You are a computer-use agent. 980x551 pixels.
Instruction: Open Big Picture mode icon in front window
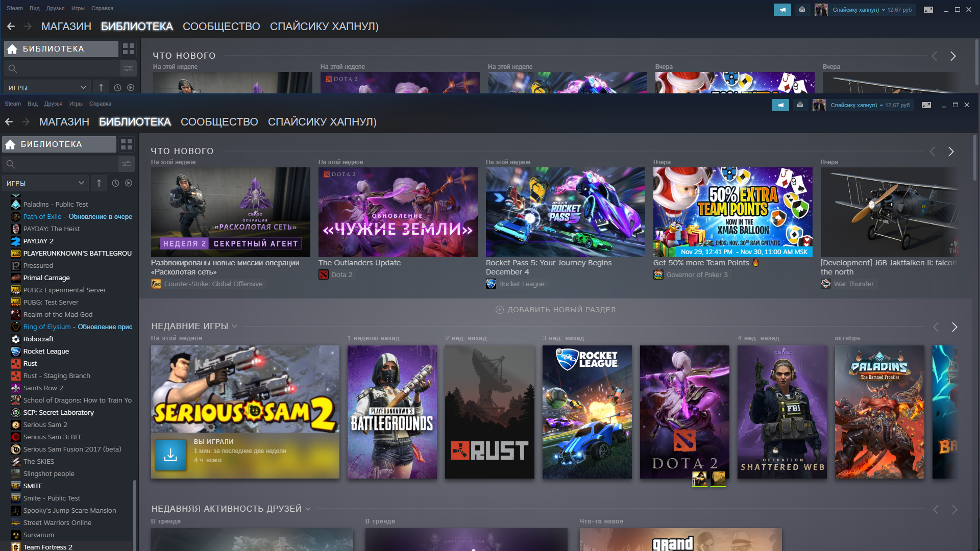(x=926, y=105)
